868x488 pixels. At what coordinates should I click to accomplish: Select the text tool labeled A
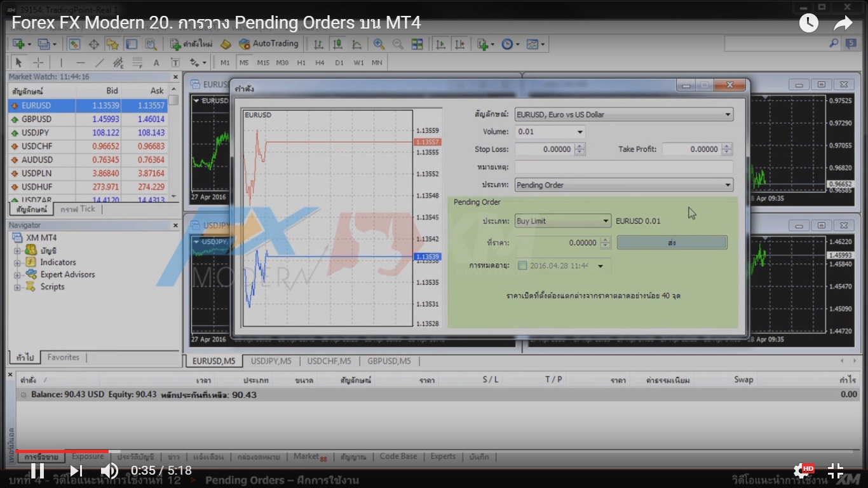click(x=156, y=62)
